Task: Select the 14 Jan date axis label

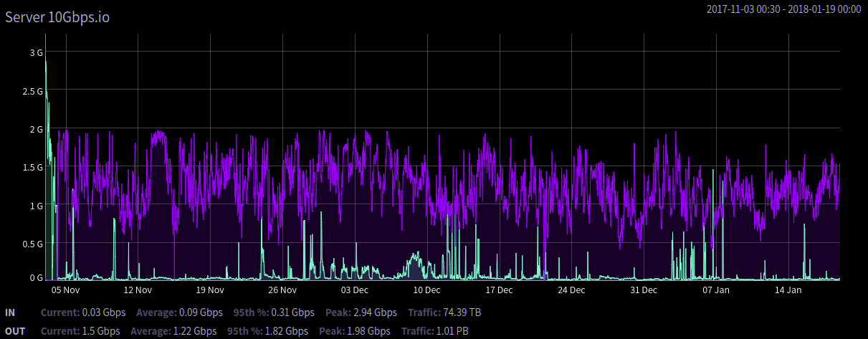Action: click(788, 290)
